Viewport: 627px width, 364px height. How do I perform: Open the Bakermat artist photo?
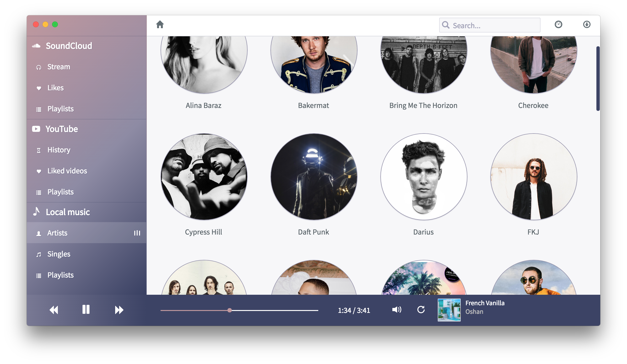pos(314,65)
